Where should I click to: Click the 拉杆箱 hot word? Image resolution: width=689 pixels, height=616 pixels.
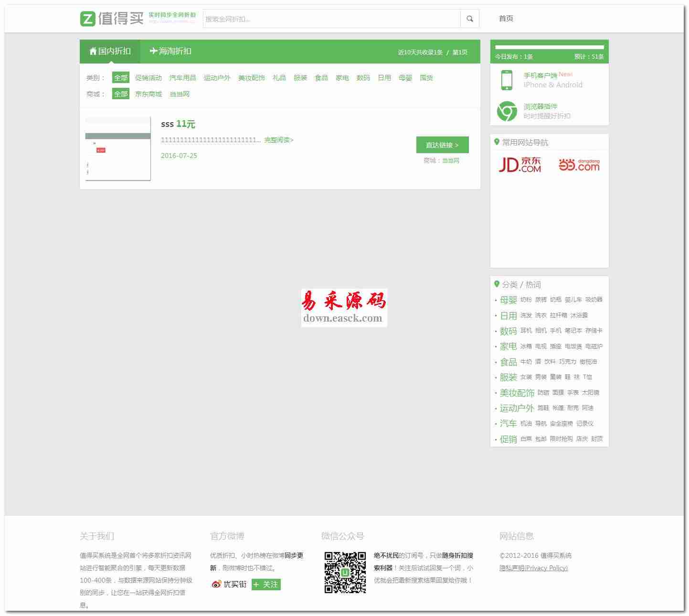(x=559, y=315)
